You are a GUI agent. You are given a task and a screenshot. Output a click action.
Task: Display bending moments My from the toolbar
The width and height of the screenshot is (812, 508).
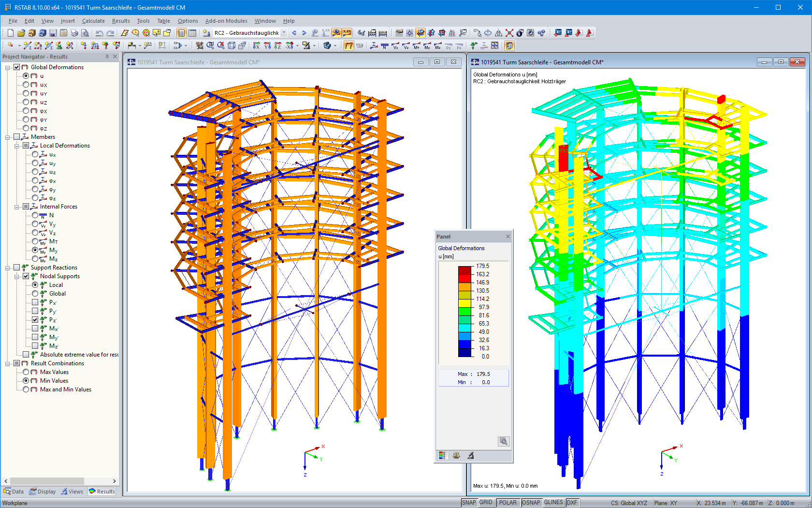pyautogui.click(x=427, y=45)
